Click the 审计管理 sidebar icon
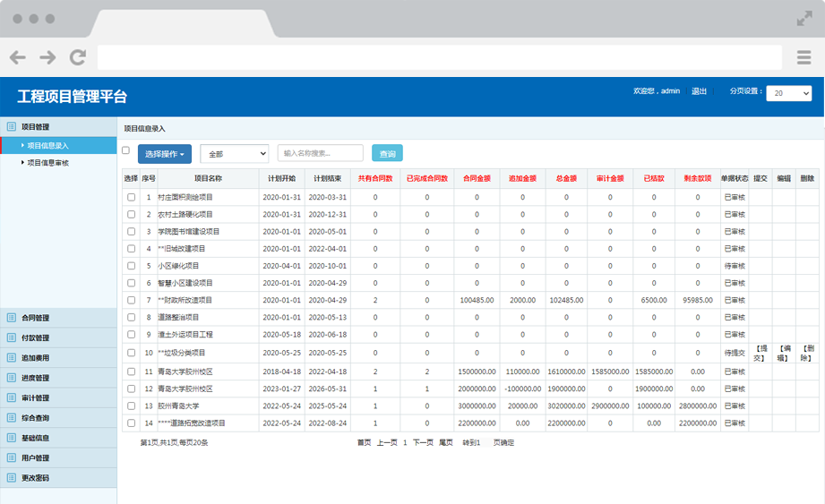This screenshot has width=825, height=504. click(x=12, y=397)
